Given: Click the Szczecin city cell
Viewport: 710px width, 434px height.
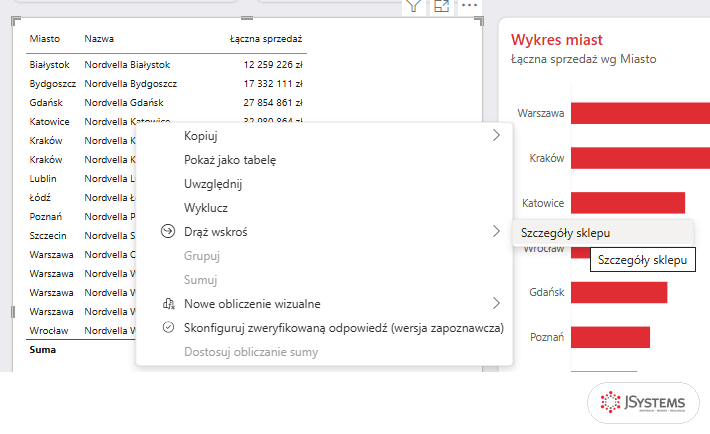Looking at the screenshot, I should (48, 236).
